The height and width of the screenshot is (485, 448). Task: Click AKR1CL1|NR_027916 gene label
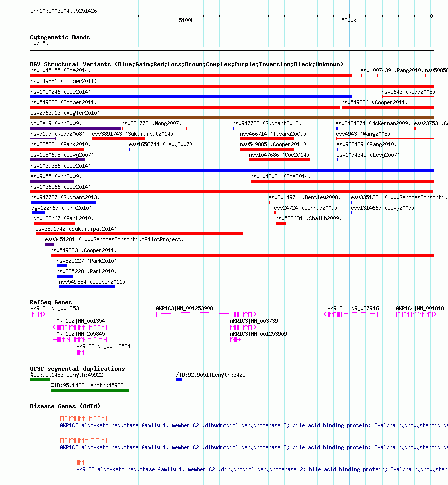(x=353, y=308)
